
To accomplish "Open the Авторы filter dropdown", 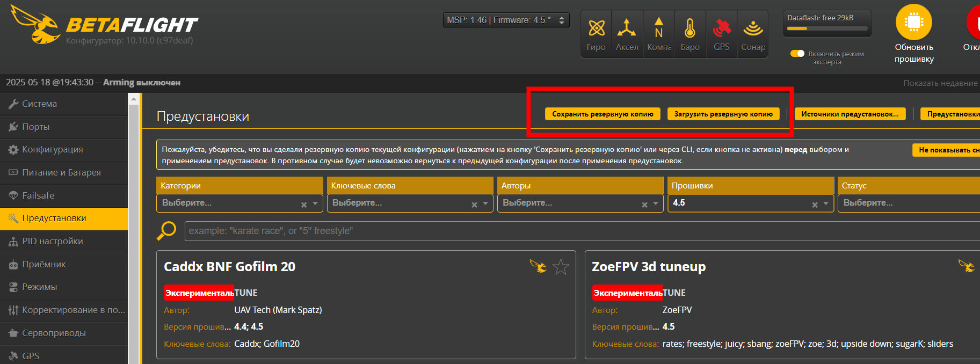I will tap(580, 203).
